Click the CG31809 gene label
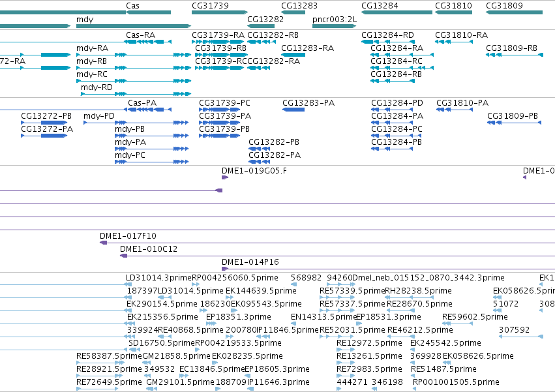The width and height of the screenshot is (555, 392). (x=504, y=6)
